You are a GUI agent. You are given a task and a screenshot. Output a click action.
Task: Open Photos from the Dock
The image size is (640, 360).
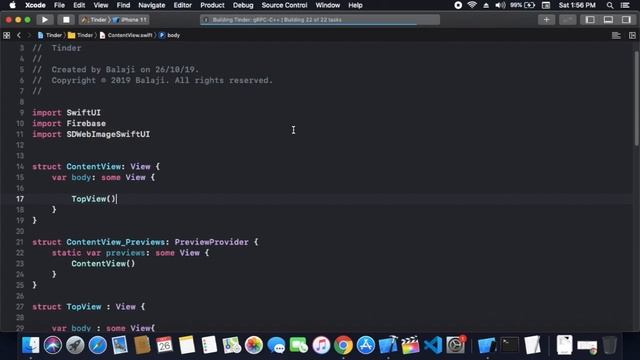click(254, 345)
